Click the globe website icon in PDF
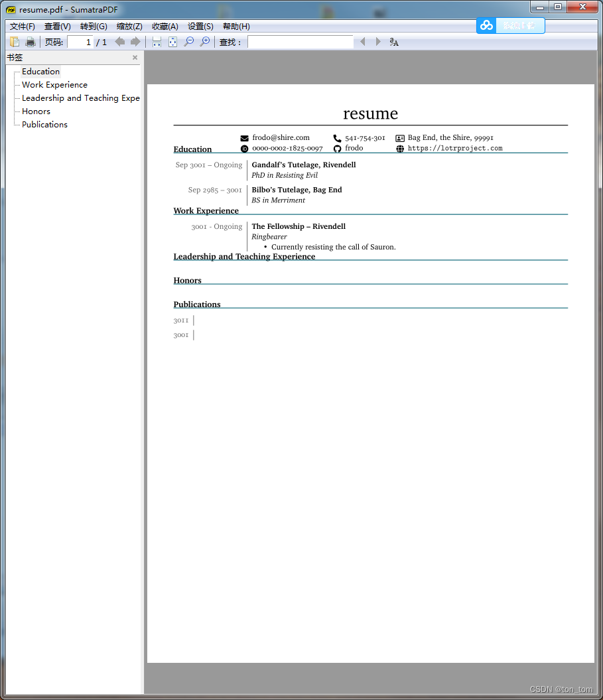This screenshot has width=603, height=700. click(x=400, y=149)
